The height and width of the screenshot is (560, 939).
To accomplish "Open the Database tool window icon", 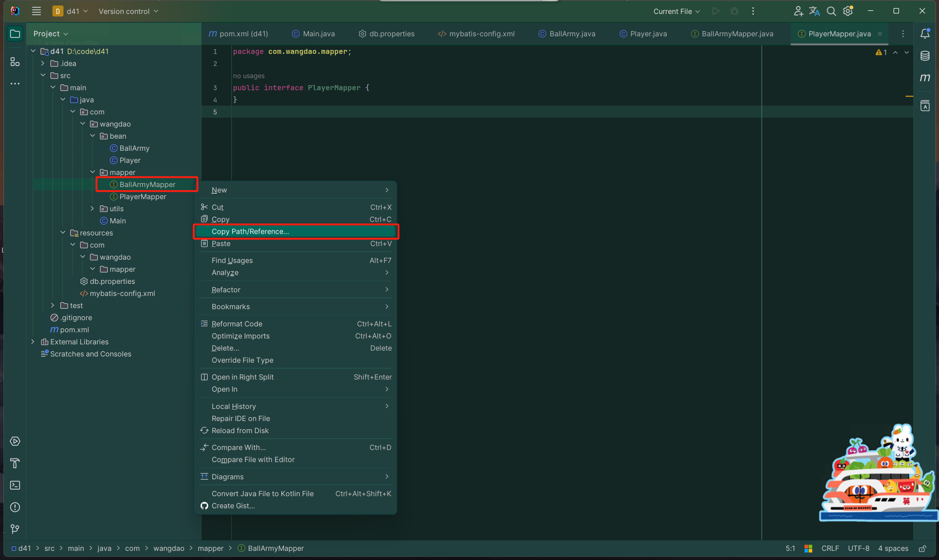I will (925, 56).
